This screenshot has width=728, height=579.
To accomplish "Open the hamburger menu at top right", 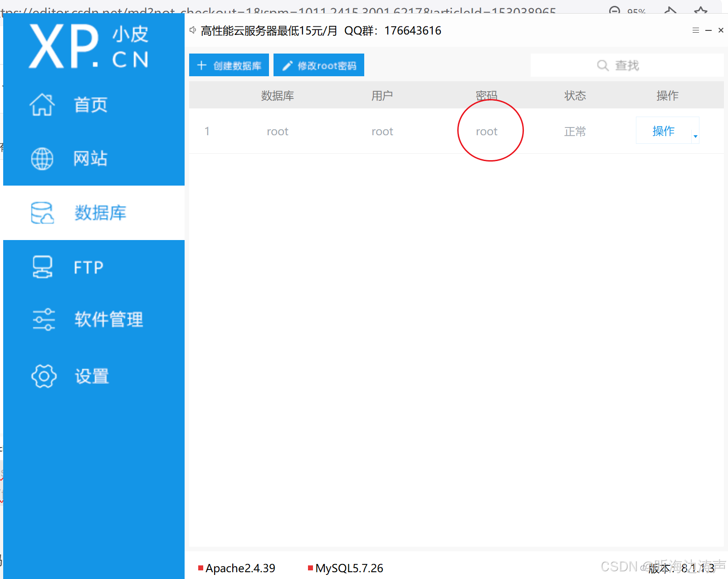I will [695, 30].
